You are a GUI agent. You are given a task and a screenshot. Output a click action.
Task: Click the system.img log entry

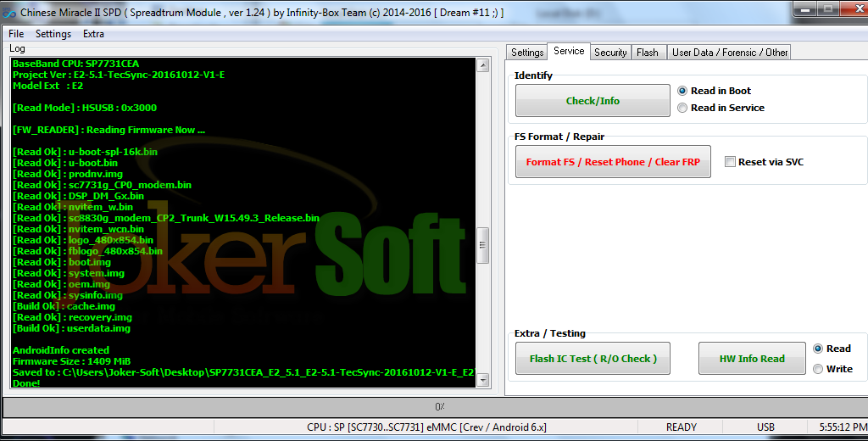(68, 274)
